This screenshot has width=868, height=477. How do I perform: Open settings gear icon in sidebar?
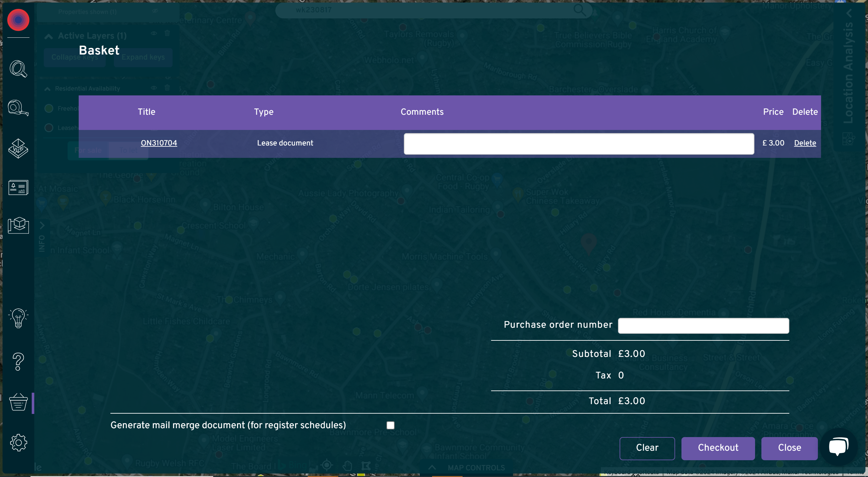click(18, 442)
